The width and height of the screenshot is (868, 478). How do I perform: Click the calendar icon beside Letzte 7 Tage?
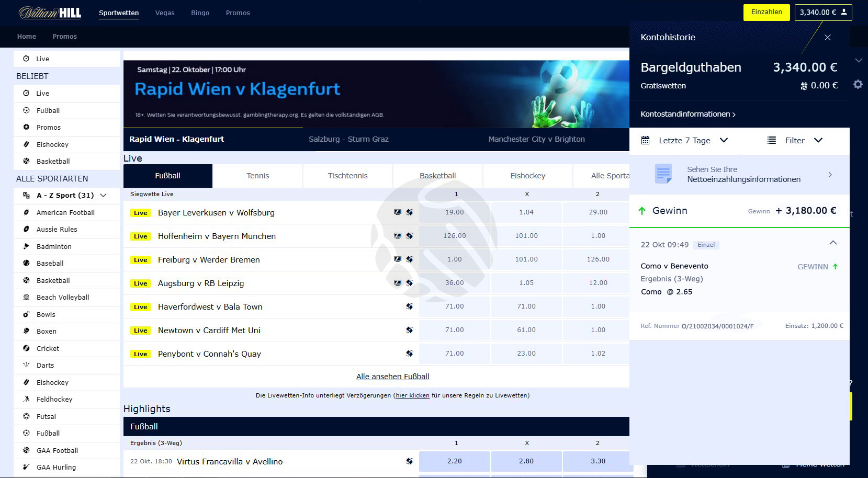tap(646, 140)
